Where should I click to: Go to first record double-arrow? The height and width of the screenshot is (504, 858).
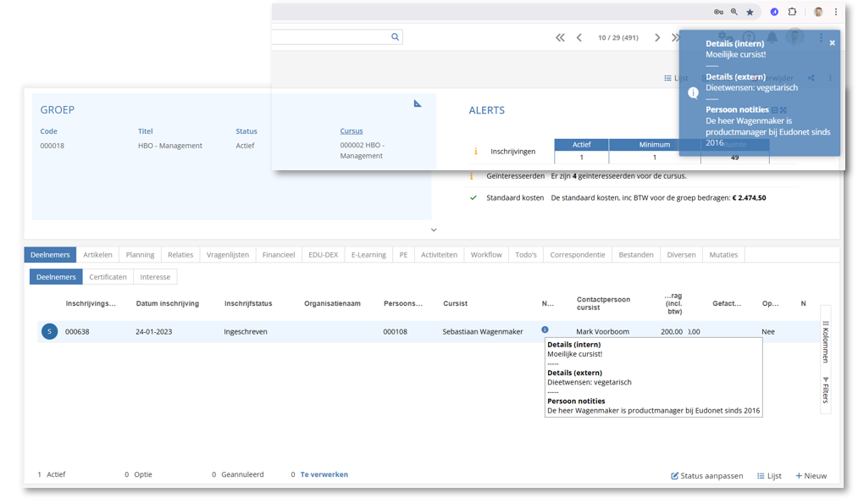pyautogui.click(x=560, y=38)
